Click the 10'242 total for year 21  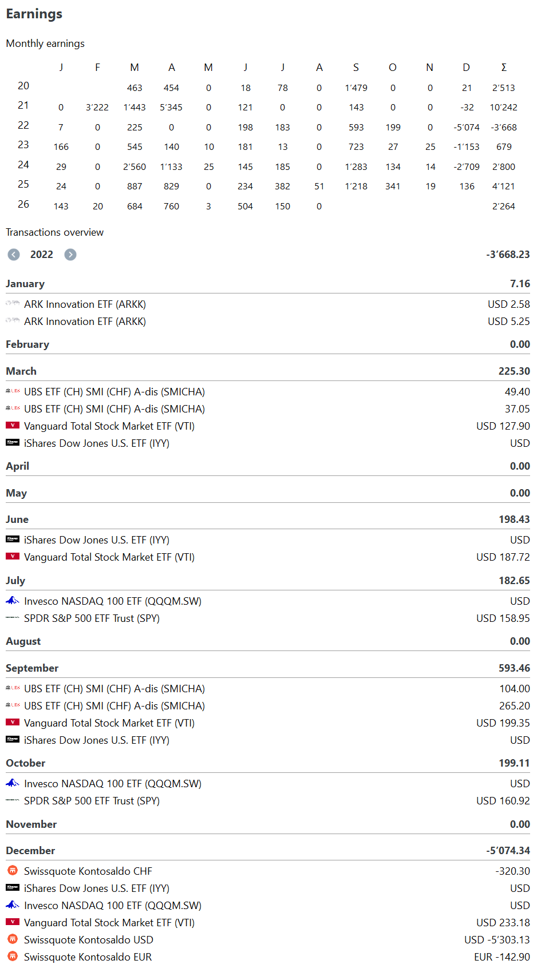pyautogui.click(x=504, y=108)
